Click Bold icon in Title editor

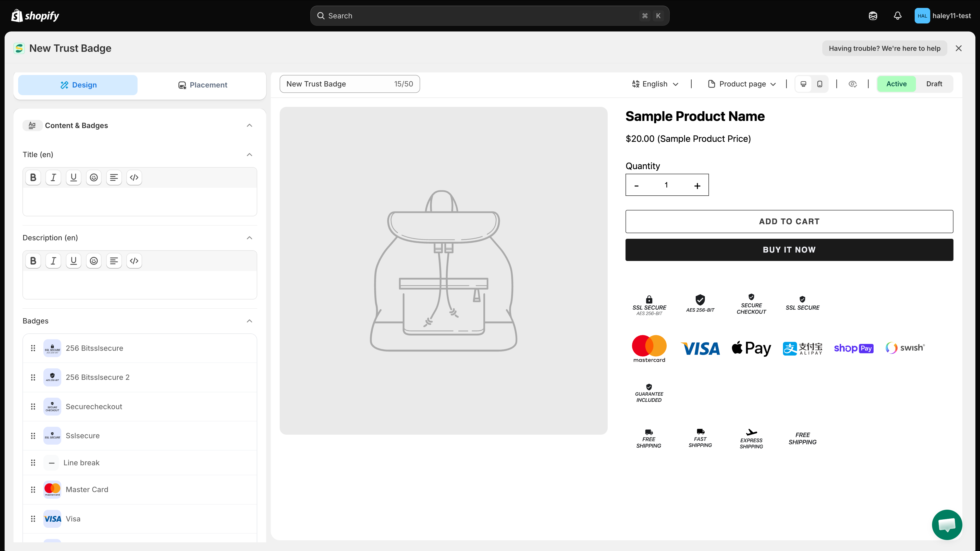point(33,177)
